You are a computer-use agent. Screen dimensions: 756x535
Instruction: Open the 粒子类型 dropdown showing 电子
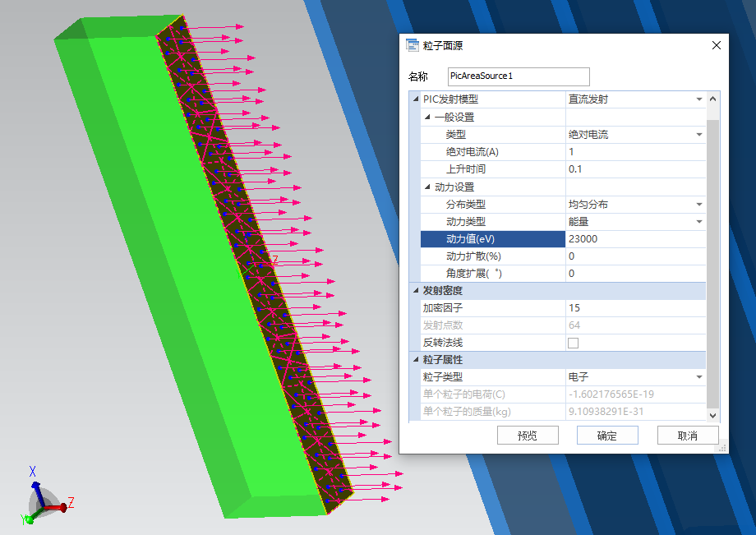pos(699,377)
